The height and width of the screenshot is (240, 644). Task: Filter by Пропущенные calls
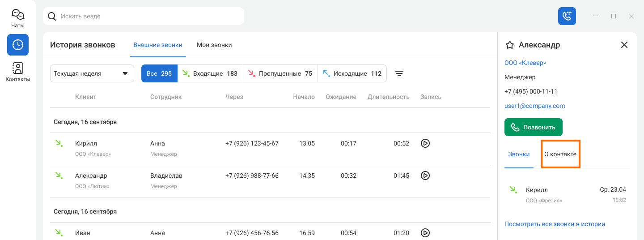tap(280, 73)
